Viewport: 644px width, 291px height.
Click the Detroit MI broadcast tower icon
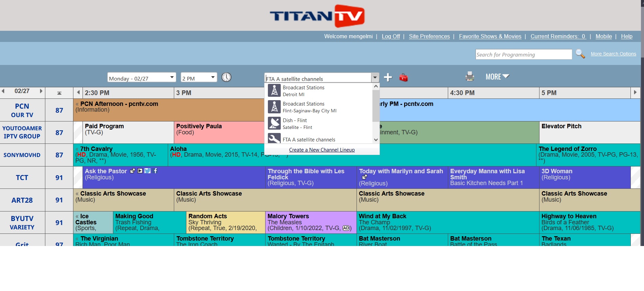[274, 90]
